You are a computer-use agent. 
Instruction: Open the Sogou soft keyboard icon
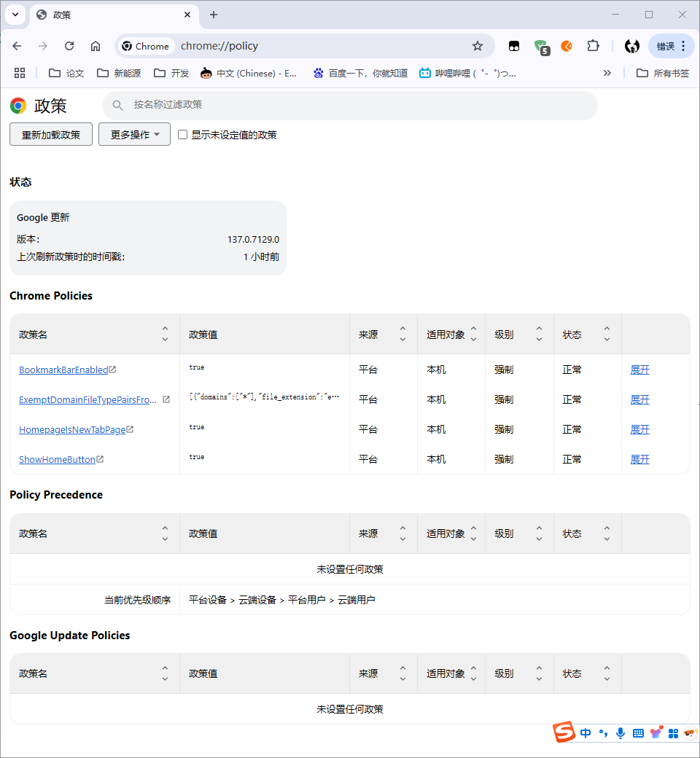(x=638, y=733)
